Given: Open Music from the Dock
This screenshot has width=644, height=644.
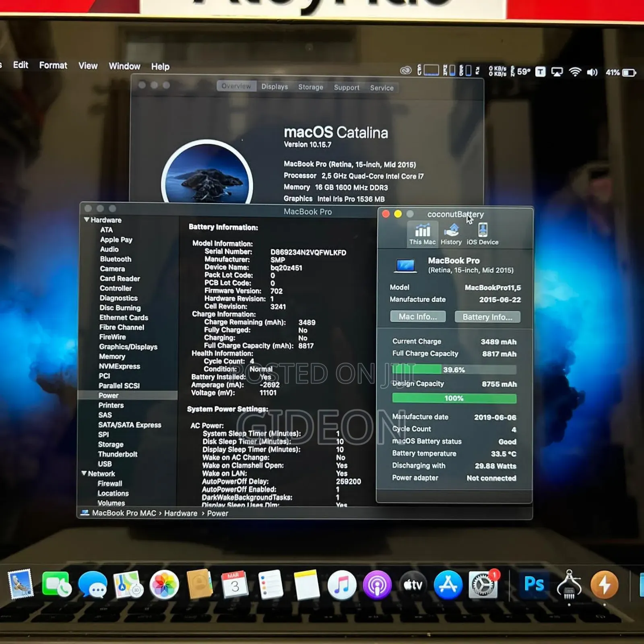Looking at the screenshot, I should coord(342,585).
